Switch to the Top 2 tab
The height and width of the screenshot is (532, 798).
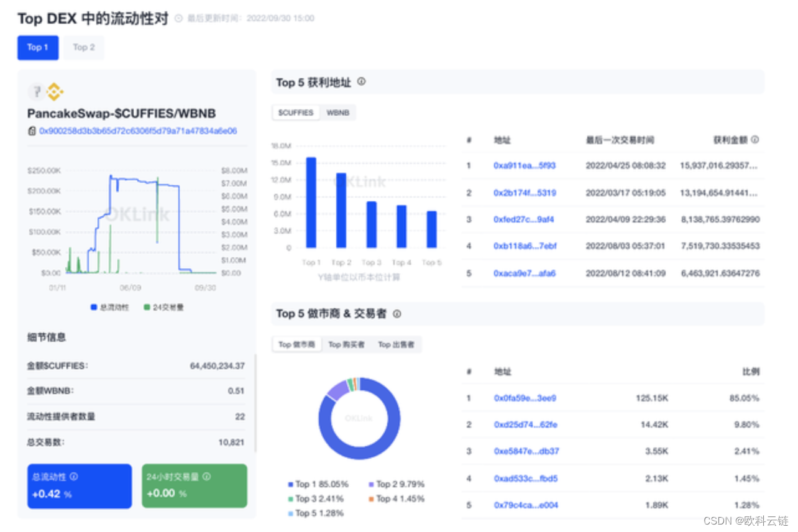click(x=84, y=47)
